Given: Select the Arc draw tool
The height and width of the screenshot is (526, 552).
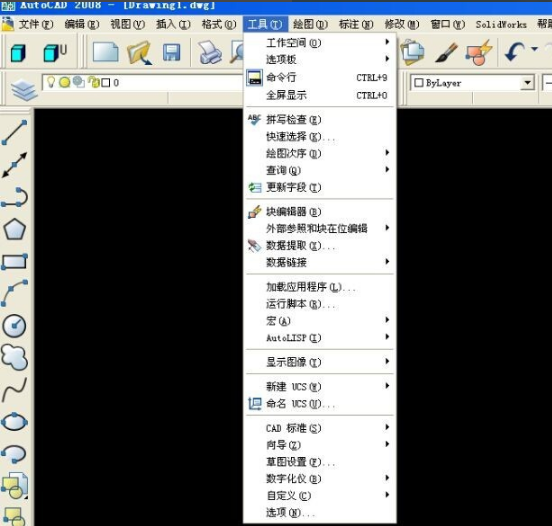Looking at the screenshot, I should [x=14, y=293].
